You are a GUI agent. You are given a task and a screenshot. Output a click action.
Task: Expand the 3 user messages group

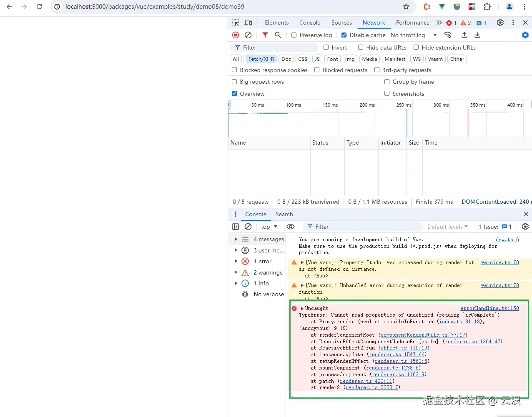[236, 250]
